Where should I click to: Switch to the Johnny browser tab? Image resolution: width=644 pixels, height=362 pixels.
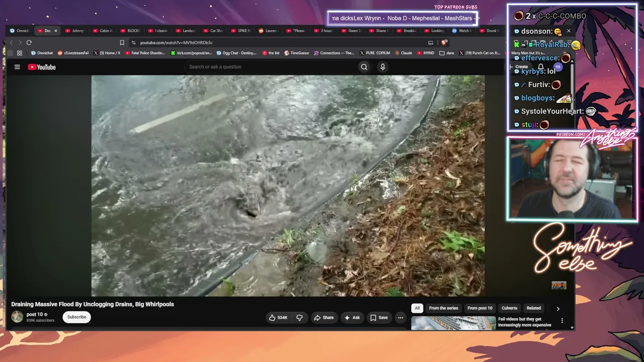(x=74, y=31)
